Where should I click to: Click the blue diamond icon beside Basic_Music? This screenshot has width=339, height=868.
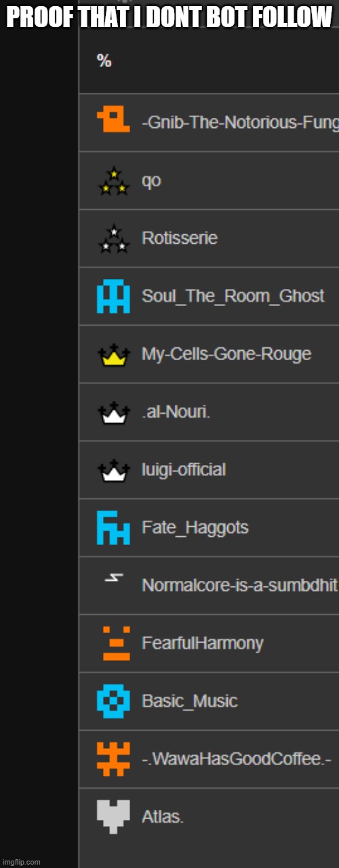pyautogui.click(x=113, y=701)
